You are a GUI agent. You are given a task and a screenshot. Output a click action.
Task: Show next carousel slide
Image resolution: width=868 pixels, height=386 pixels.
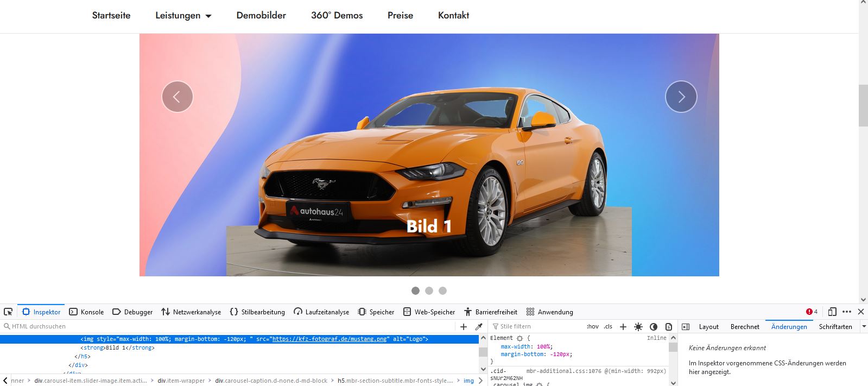point(681,97)
